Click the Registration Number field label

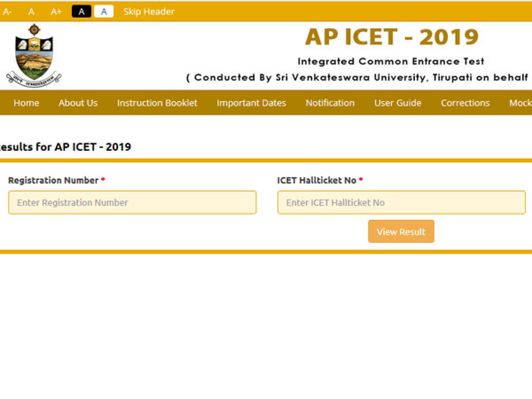(x=53, y=180)
